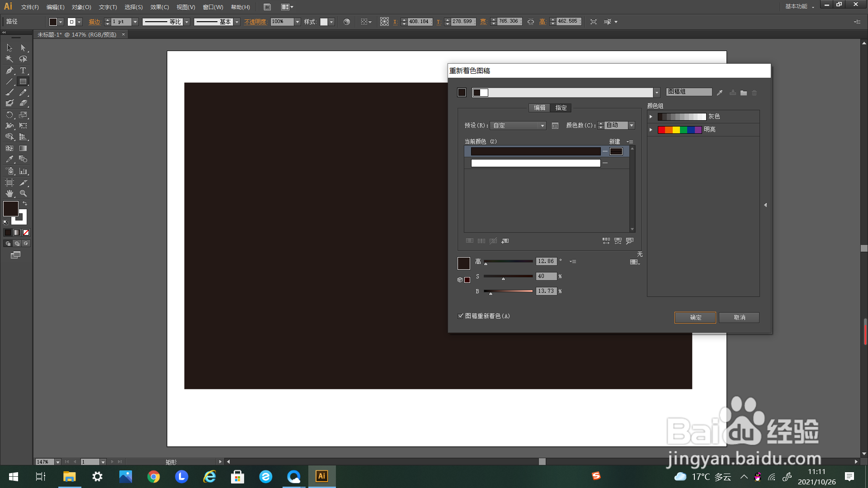
Task: Toggle the None fill/stroke mode box
Action: [x=26, y=233]
